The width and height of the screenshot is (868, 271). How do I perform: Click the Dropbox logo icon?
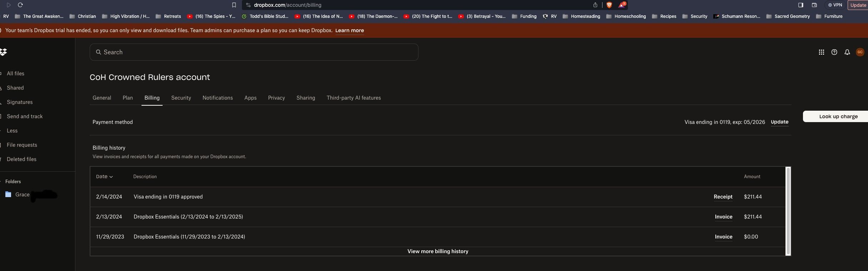point(4,52)
